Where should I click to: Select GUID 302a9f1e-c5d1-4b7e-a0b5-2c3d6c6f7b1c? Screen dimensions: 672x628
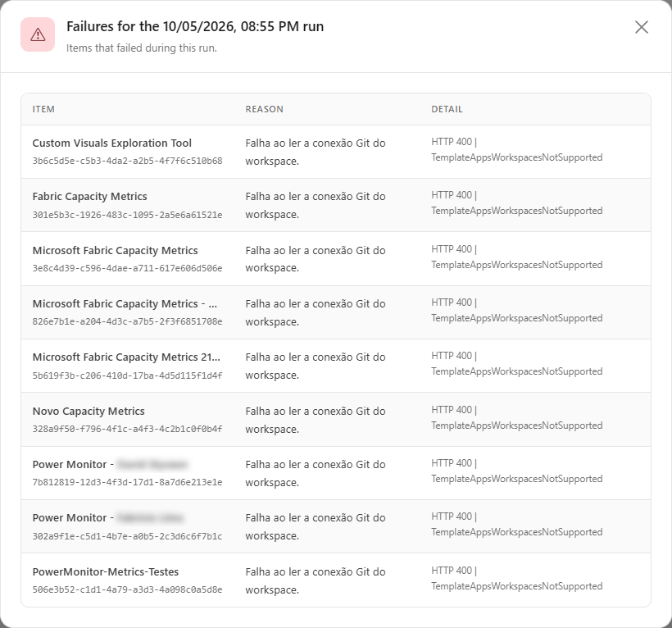point(127,536)
